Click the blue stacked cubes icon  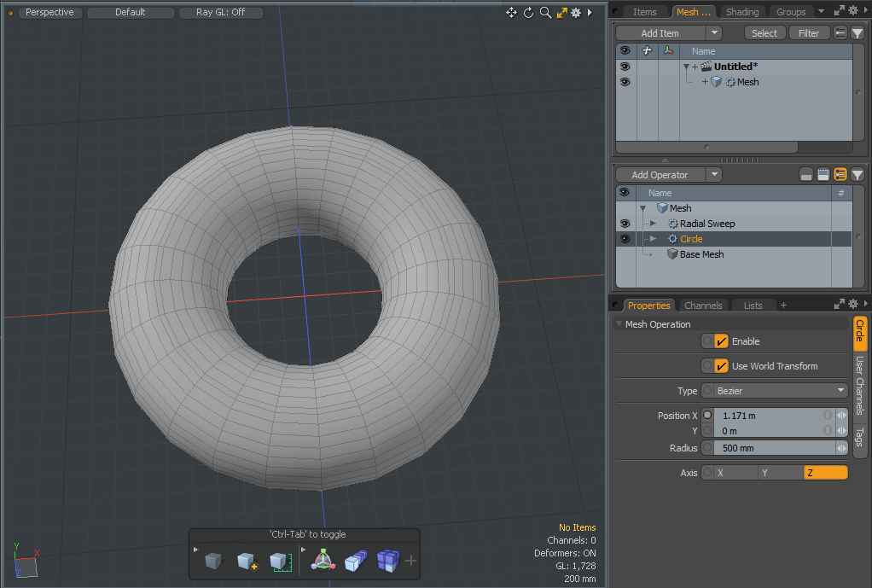point(388,561)
